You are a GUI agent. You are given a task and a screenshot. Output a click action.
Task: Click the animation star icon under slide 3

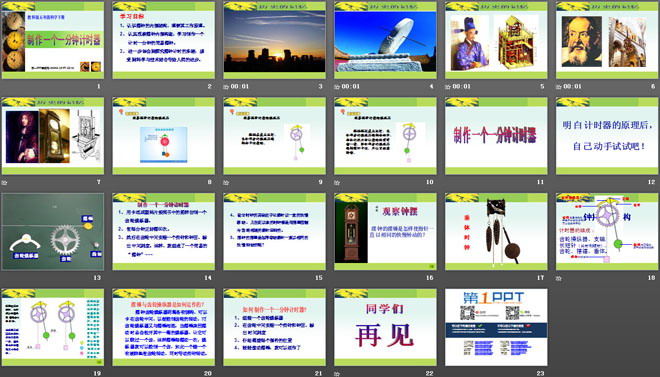[x=226, y=87]
